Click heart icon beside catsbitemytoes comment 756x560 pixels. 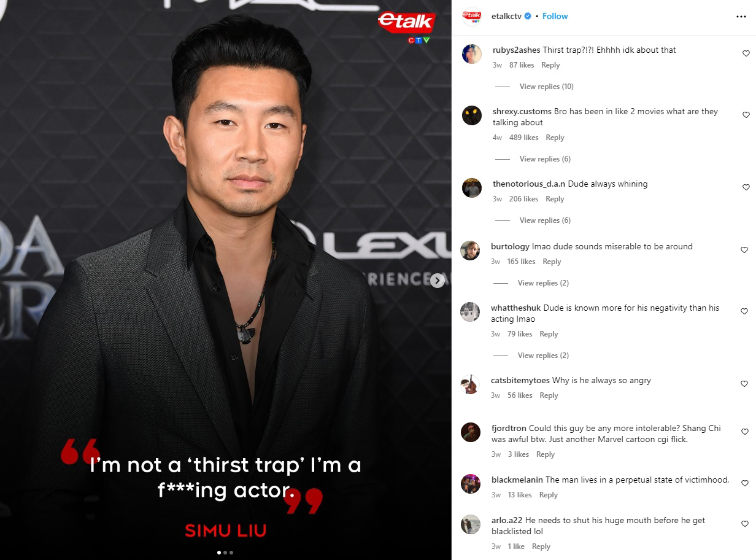(744, 384)
